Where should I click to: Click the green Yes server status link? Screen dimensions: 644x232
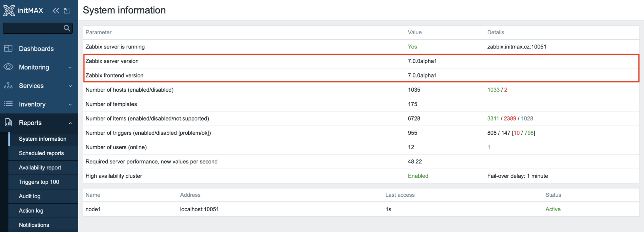pos(412,47)
